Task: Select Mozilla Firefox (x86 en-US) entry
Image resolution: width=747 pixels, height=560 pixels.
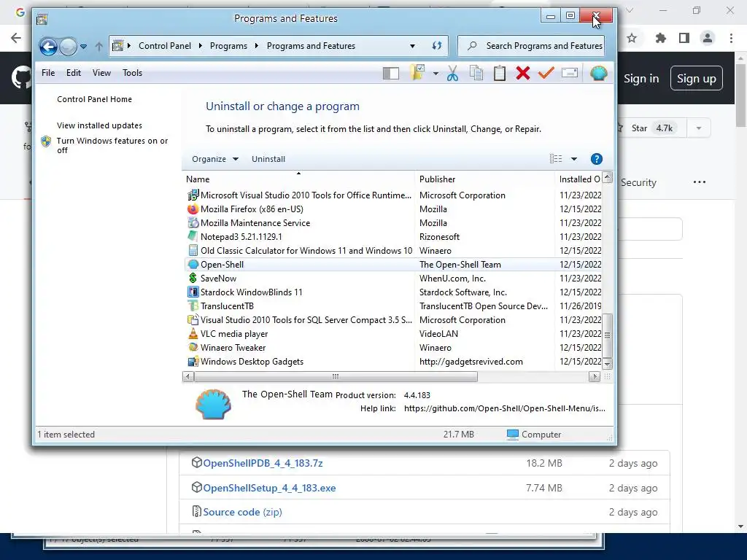Action: tap(392, 209)
